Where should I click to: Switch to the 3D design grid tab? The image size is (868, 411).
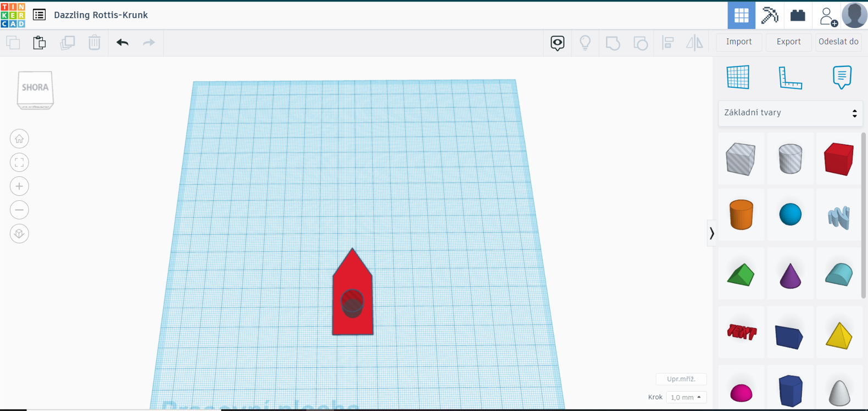[x=741, y=15]
